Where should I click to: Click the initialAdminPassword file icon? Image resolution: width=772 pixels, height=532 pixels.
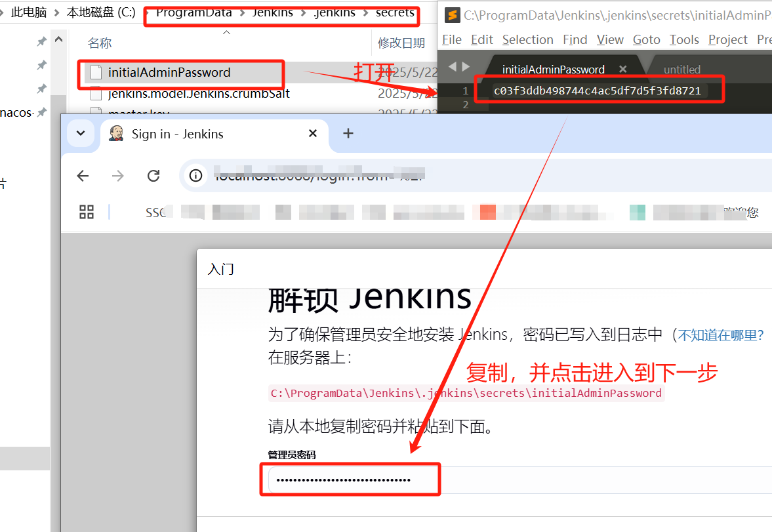click(96, 72)
